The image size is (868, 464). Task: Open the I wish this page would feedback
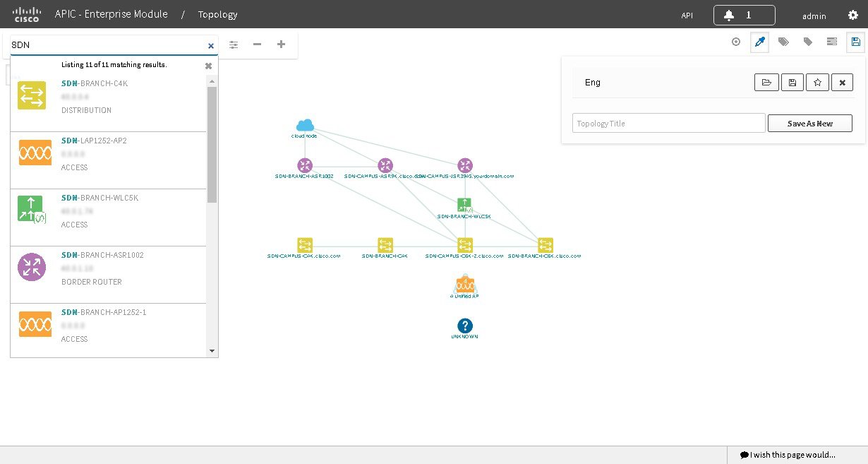[x=788, y=456]
